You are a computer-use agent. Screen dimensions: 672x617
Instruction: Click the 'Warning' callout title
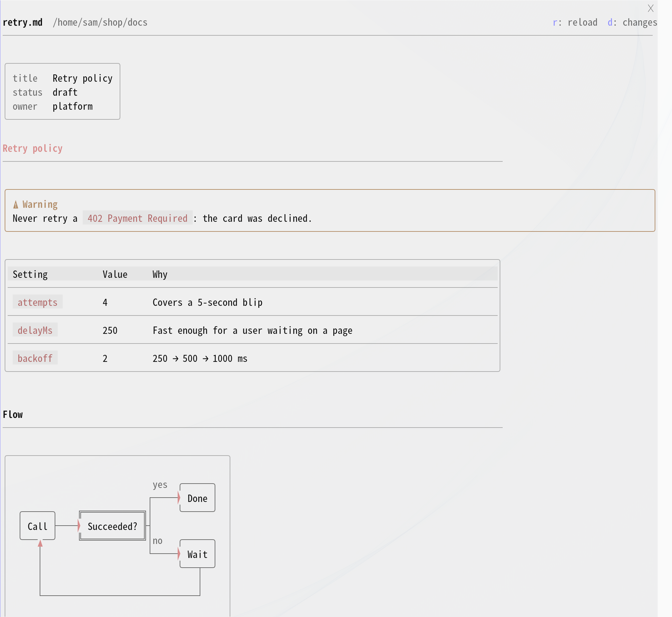pyautogui.click(x=40, y=204)
